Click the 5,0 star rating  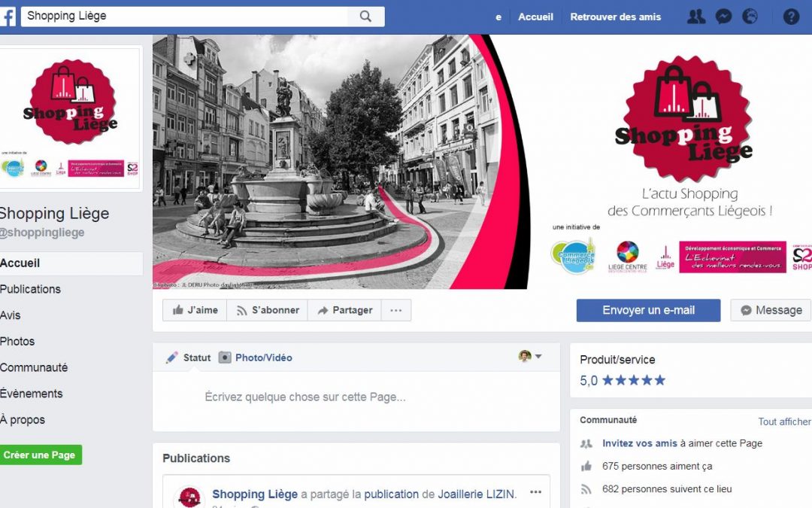623,381
